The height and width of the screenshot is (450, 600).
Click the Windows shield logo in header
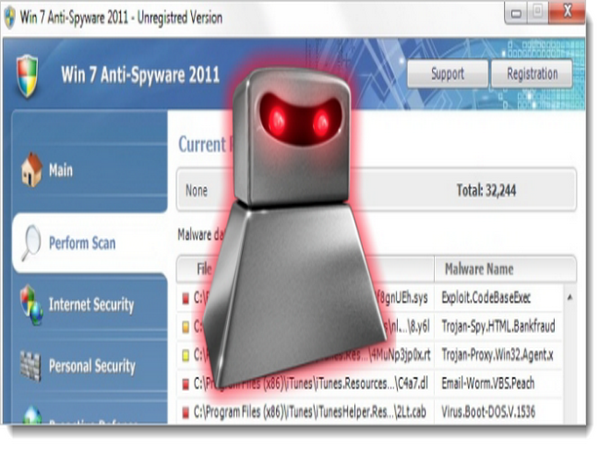point(30,73)
